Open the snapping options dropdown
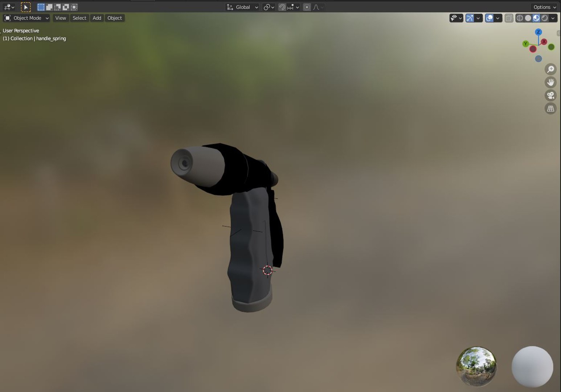This screenshot has height=392, width=561. (x=293, y=7)
